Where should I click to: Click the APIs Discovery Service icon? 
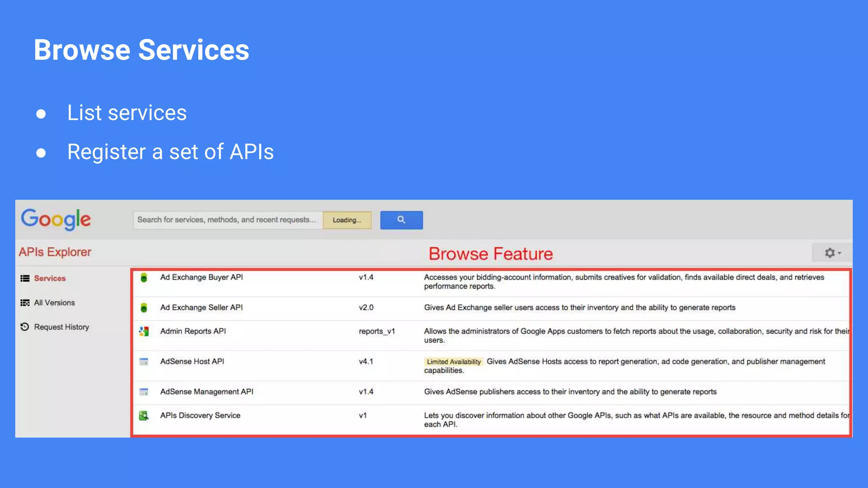click(x=144, y=416)
